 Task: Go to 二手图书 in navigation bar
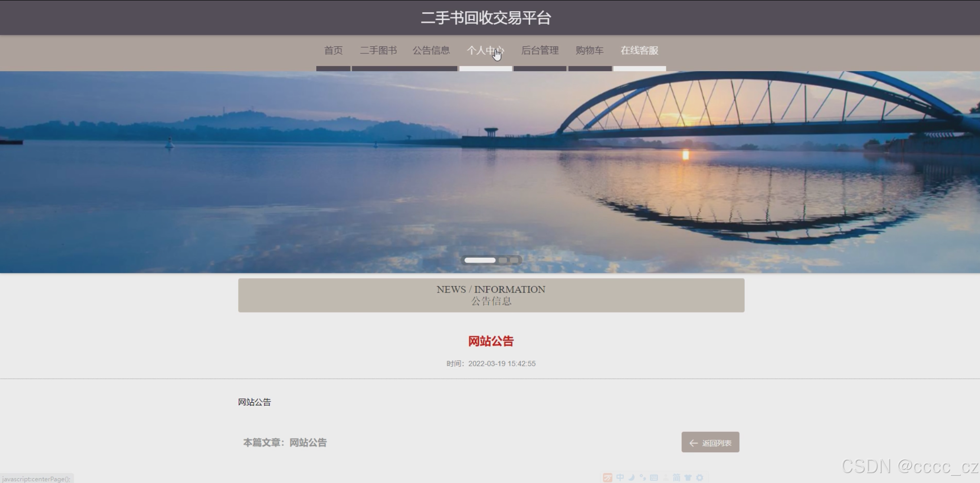pos(378,50)
